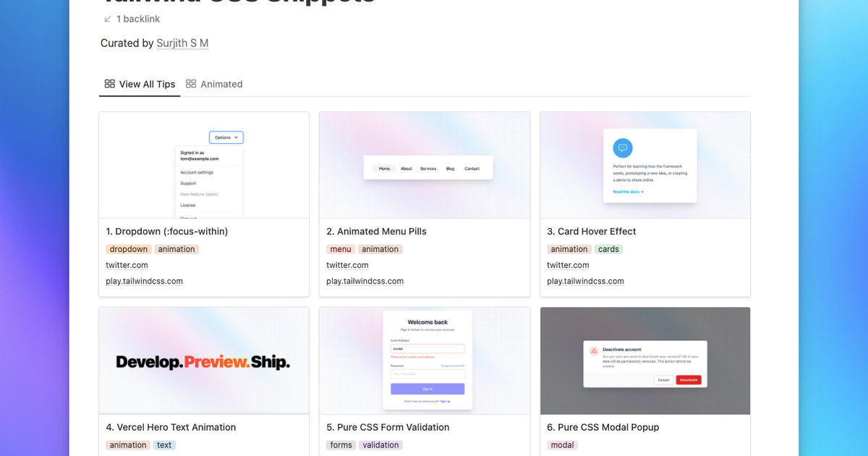Click play.tailwindcss.com under Animated Menu Pills
Screen dimensions: 868x456
tap(365, 281)
